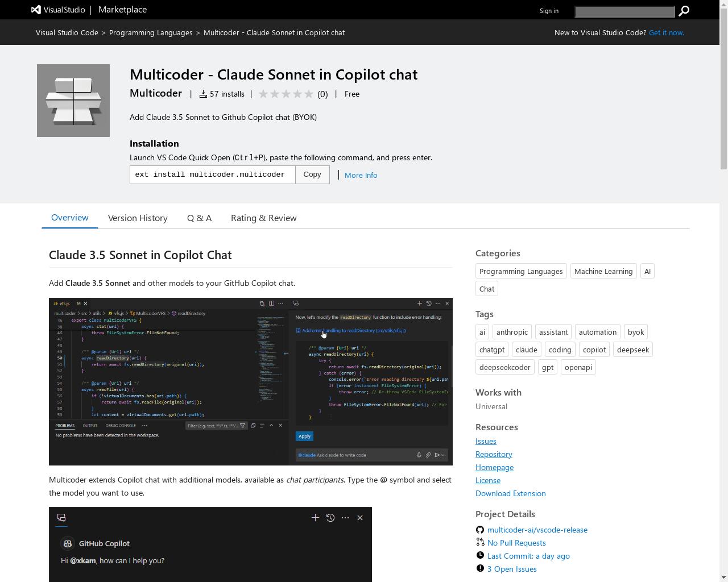Focus the marketplace search box
Screen dimensions: 728x582
(x=624, y=11)
